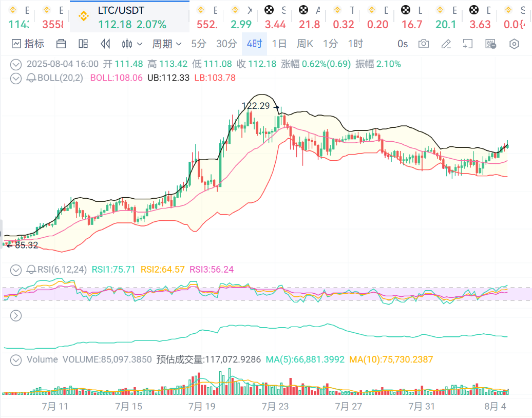Click the single-pane layout icon next to 指标

point(61,44)
